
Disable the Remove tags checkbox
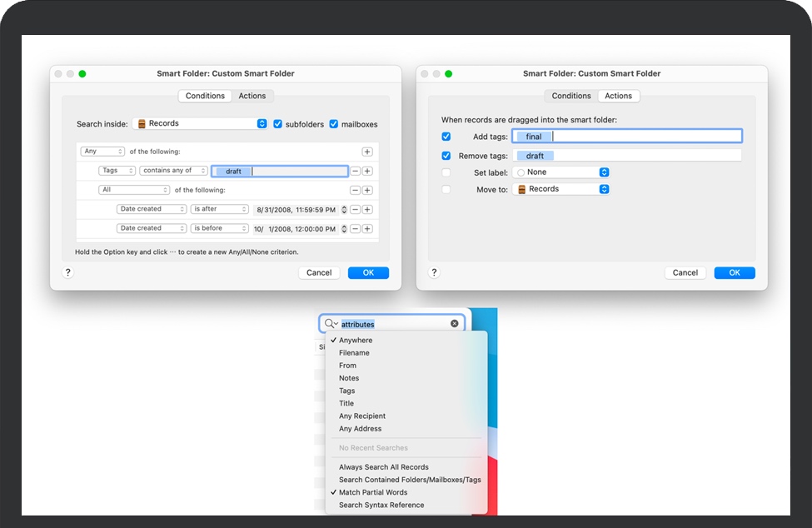446,156
